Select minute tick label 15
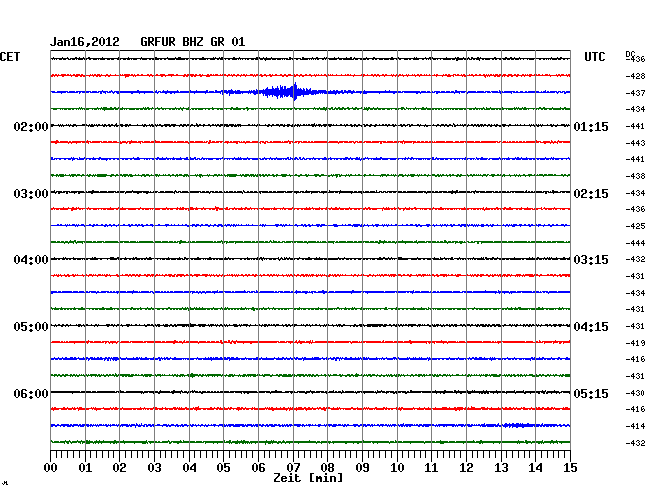 click(x=570, y=467)
